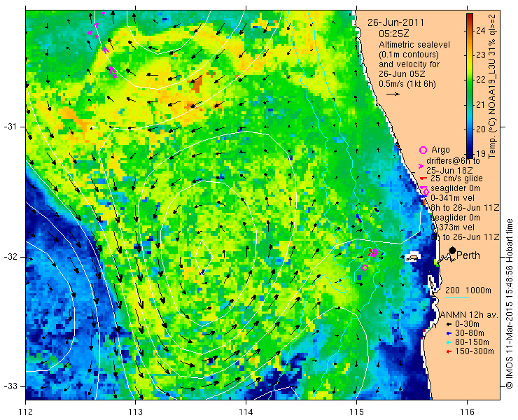518x420 pixels.
Task: Click the '25-Jun 18Z' legend text
Action: [449, 171]
